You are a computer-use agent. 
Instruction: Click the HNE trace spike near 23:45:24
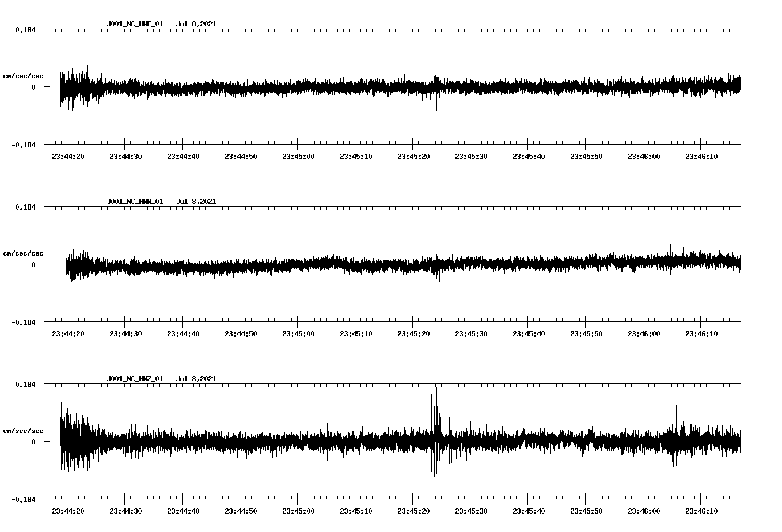point(436,92)
